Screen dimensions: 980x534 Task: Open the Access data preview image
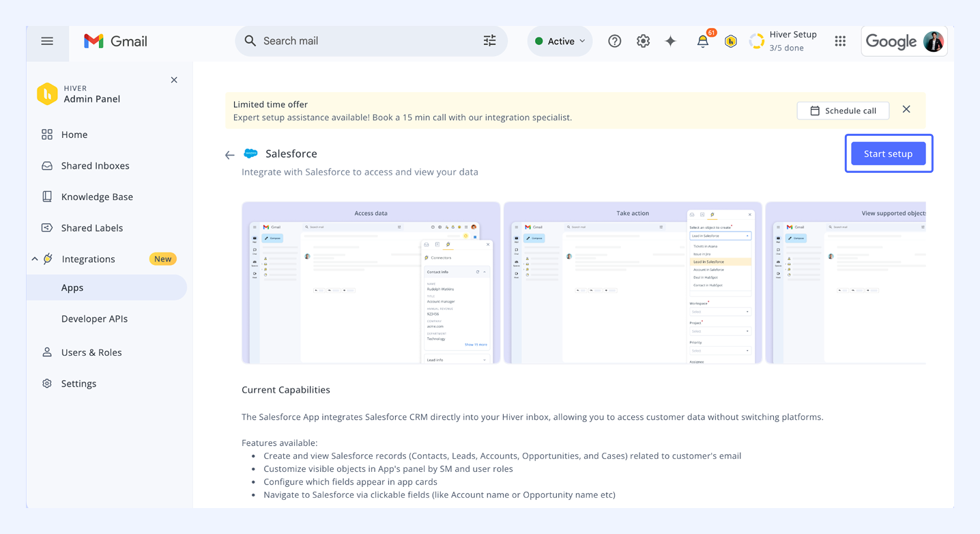click(371, 283)
